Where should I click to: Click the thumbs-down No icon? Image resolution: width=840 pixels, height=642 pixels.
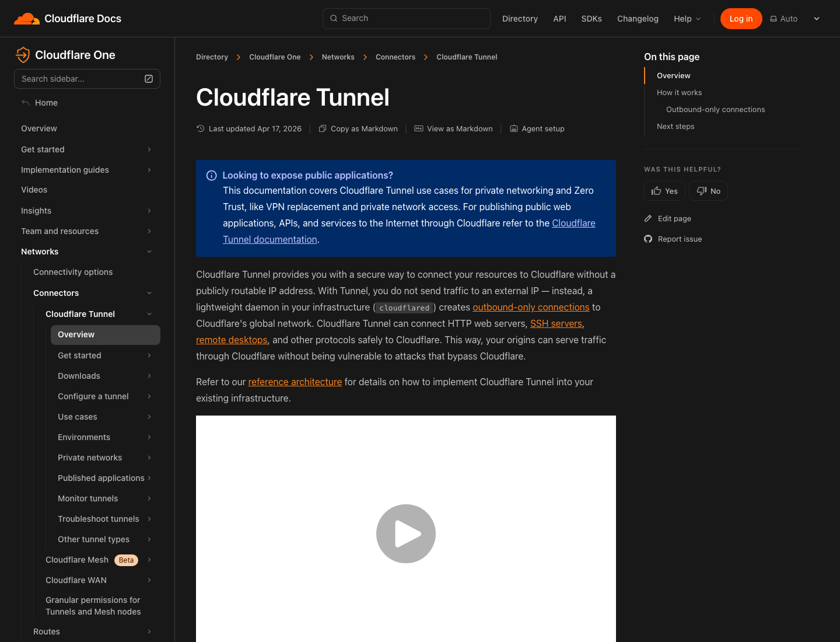tap(702, 191)
